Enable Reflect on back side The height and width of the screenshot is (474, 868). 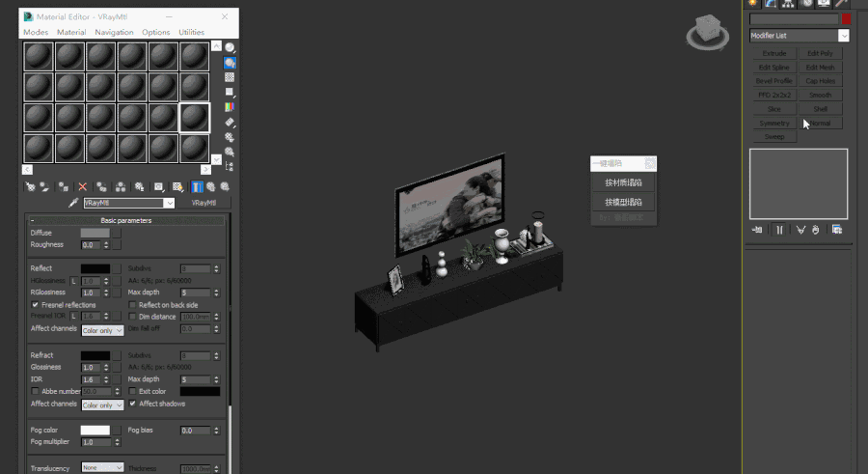coord(132,305)
